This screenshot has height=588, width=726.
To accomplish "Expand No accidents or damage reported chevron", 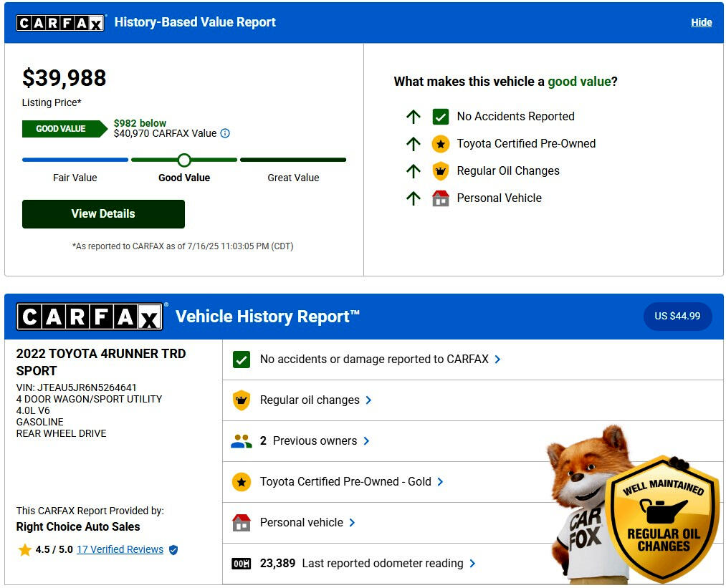I will [497, 360].
